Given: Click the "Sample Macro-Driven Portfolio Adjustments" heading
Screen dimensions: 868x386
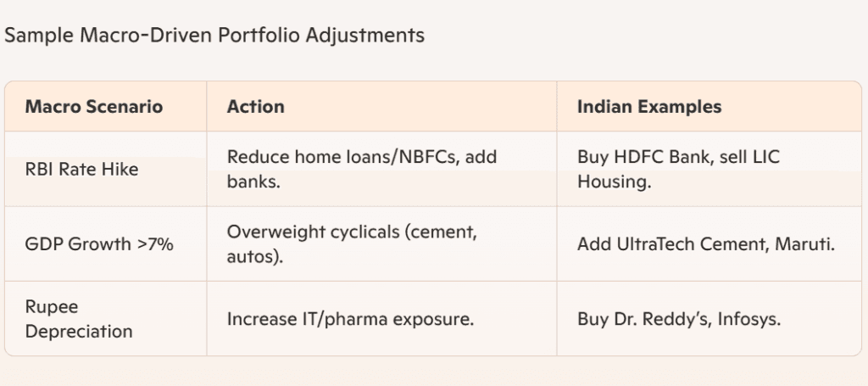Looking at the screenshot, I should click(214, 36).
